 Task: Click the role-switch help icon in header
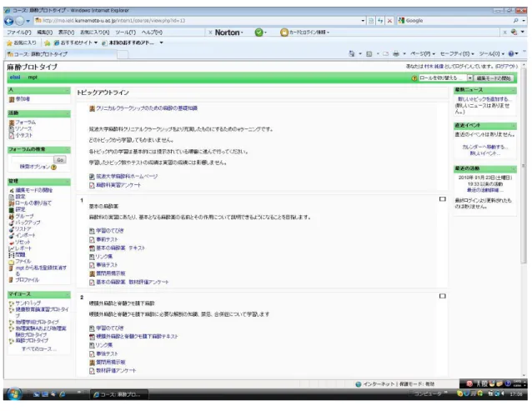(414, 78)
